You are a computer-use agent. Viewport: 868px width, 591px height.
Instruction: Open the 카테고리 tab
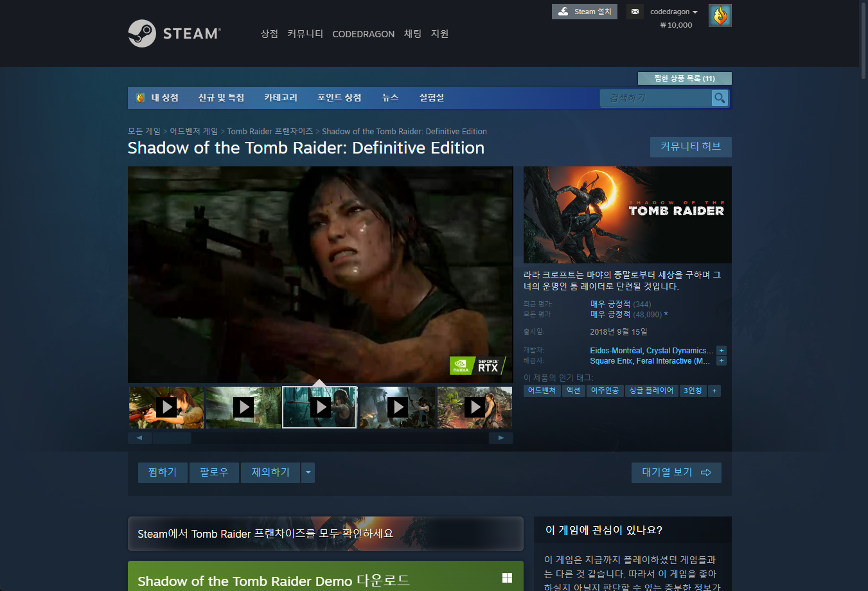[x=281, y=98]
